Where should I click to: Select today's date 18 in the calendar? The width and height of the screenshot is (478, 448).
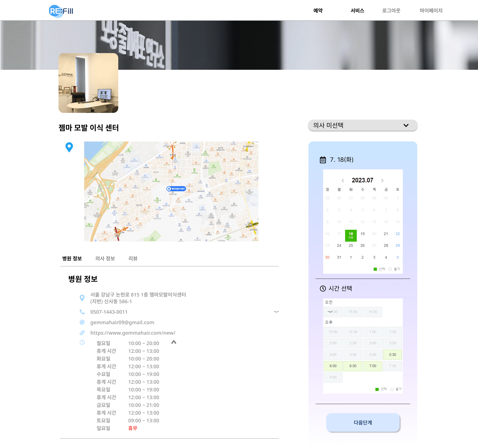click(351, 235)
